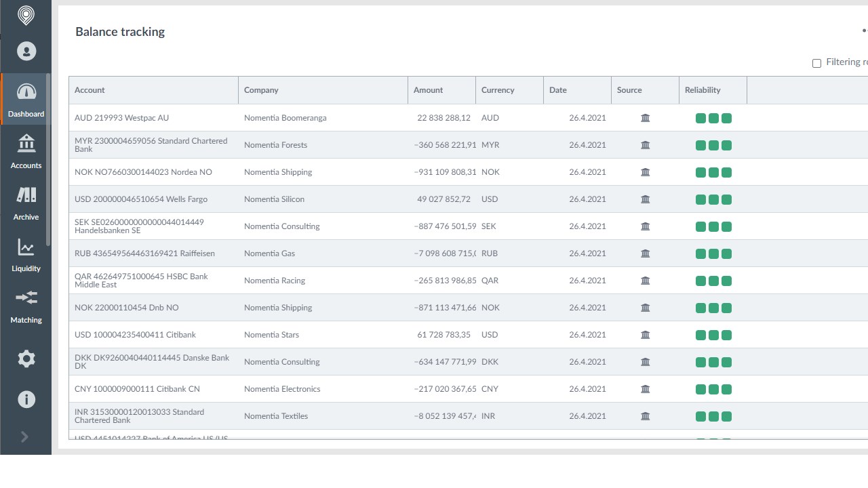Click the Balance tracking heading
The height and width of the screenshot is (488, 868).
[120, 32]
